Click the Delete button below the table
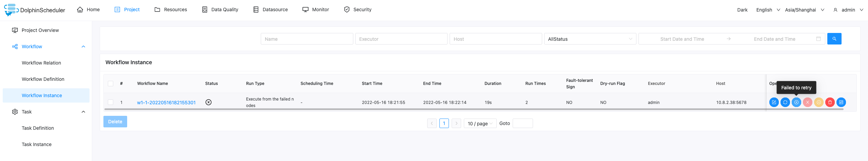868x161 pixels. (x=115, y=122)
